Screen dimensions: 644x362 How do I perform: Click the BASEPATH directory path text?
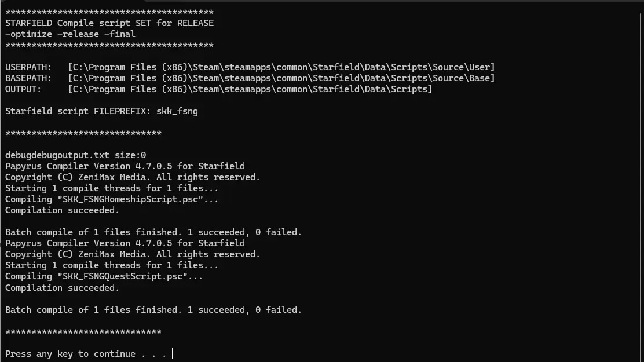281,78
